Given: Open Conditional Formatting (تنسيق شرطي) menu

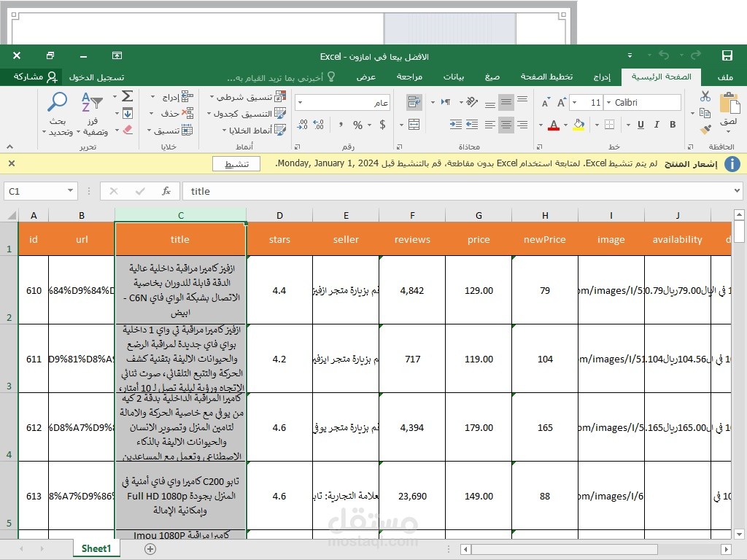Looking at the screenshot, I should pos(248,97).
